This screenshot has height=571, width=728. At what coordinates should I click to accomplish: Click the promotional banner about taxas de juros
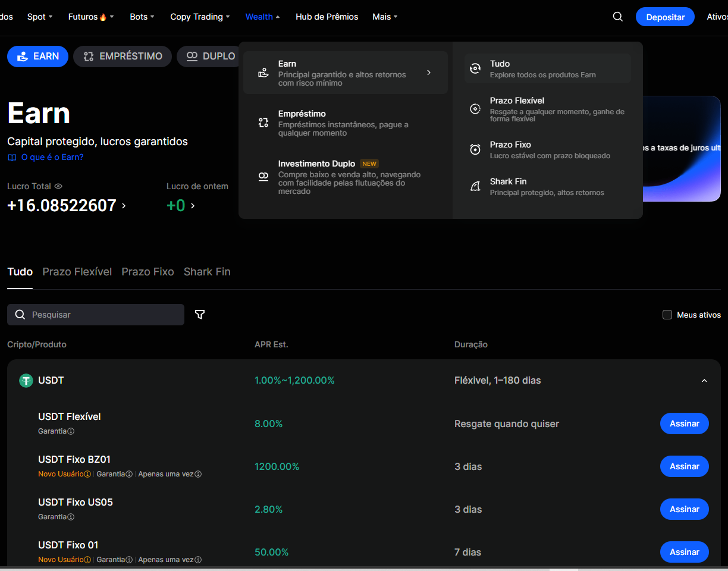point(682,149)
